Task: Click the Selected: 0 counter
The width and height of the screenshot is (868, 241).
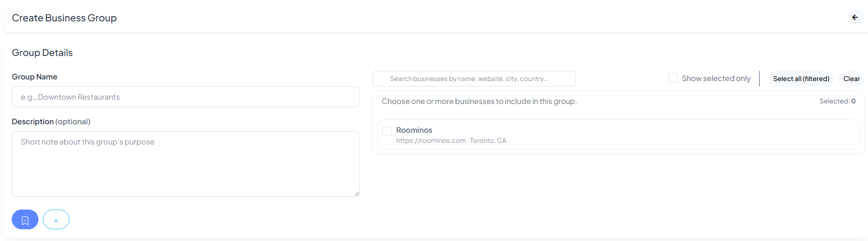Action: pos(837,101)
